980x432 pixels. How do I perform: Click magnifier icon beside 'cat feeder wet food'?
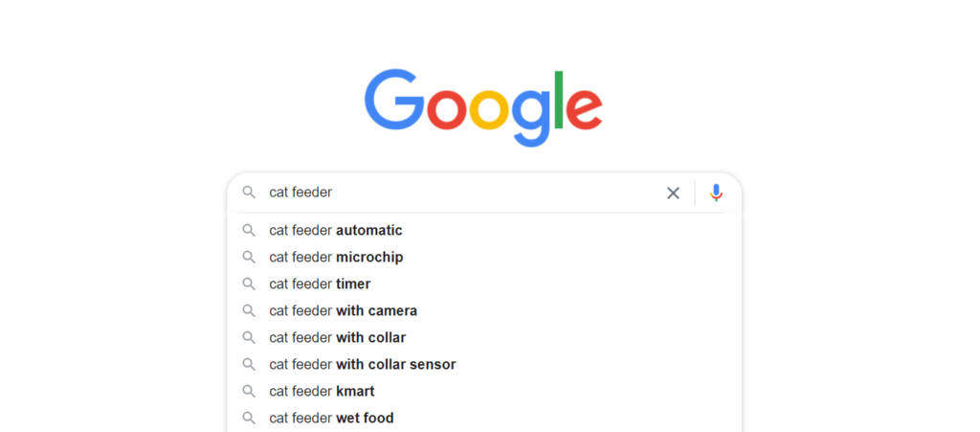(x=249, y=419)
